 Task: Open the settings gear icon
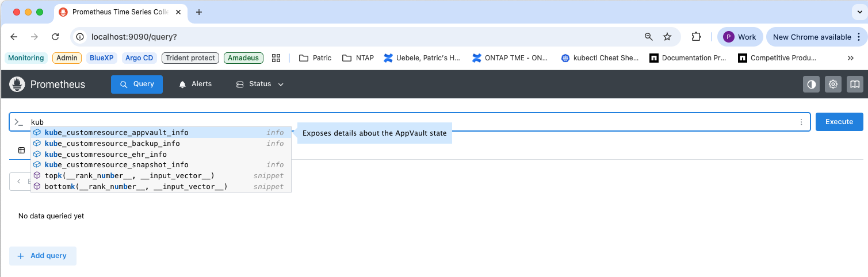coord(833,84)
